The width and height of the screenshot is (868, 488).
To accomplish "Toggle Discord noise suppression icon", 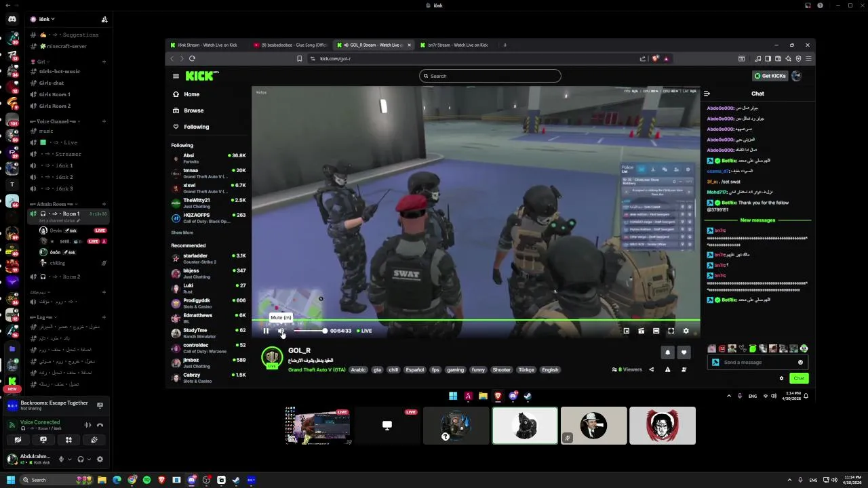I will click(87, 425).
